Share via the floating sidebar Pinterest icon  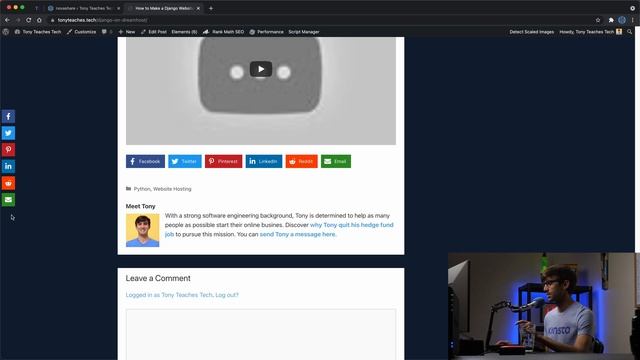pos(8,150)
